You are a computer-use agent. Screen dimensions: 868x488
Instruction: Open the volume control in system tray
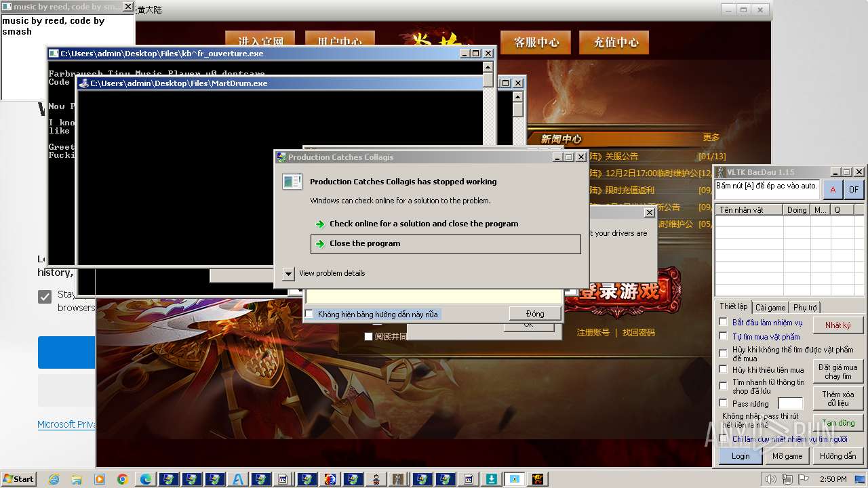coord(770,479)
